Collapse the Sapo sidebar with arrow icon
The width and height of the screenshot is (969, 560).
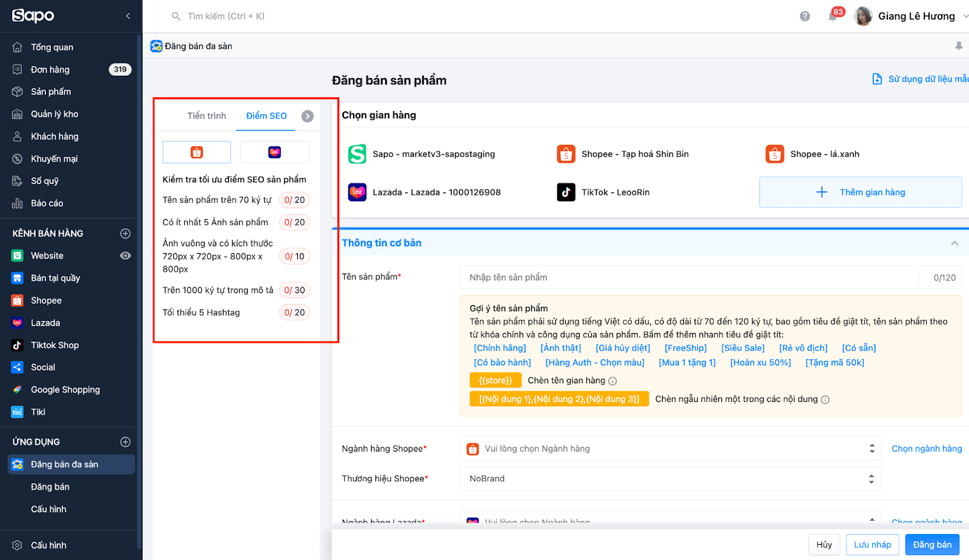click(128, 16)
